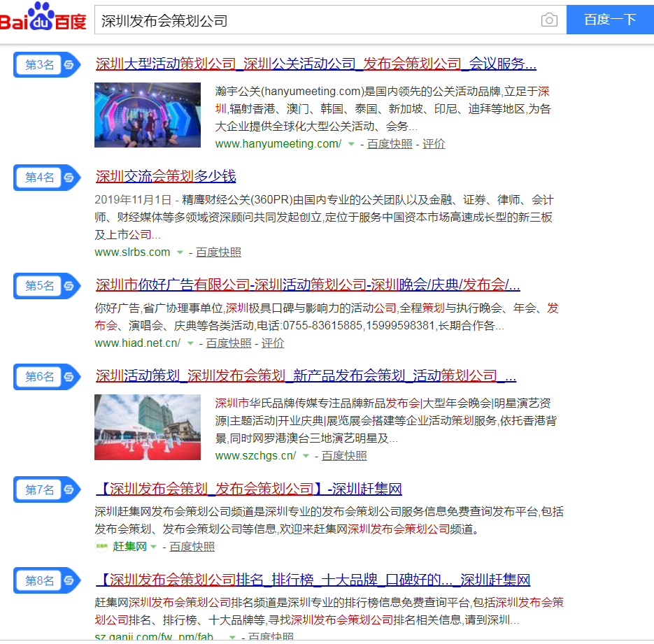Open result 【深圳发布会策划公司排名_排行榜_十大品牌
The width and height of the screenshot is (654, 644).
[313, 579]
